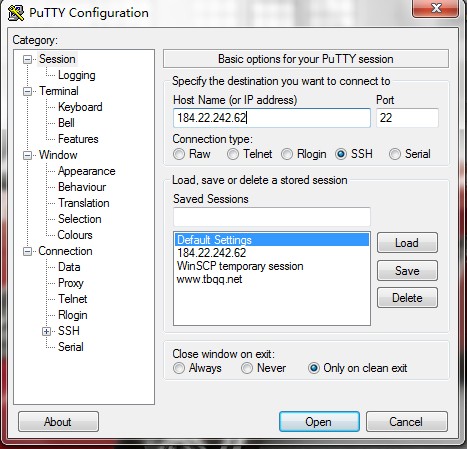Open the Bell settings category
This screenshot has height=449, width=467.
pyautogui.click(x=66, y=123)
